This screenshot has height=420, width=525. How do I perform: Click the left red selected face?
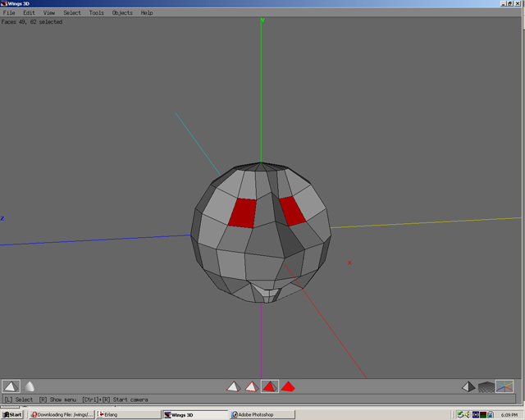tap(243, 212)
